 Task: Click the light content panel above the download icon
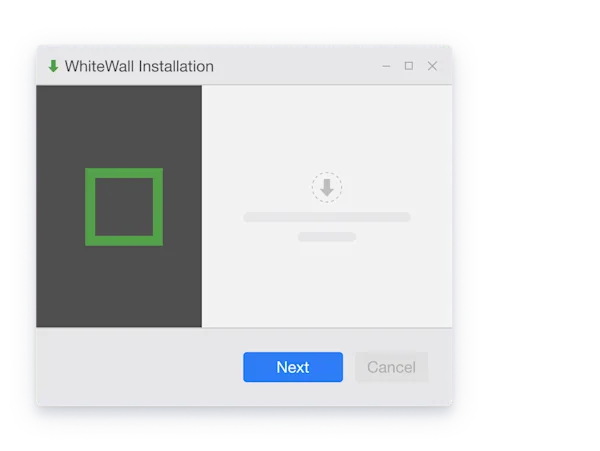pos(327,128)
